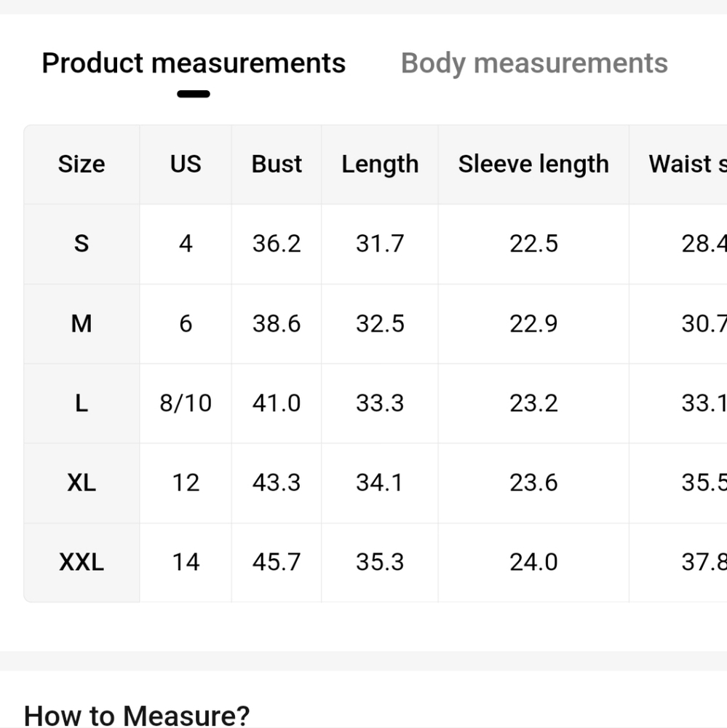Select the size S row label
The width and height of the screenshot is (727, 728).
tap(82, 244)
